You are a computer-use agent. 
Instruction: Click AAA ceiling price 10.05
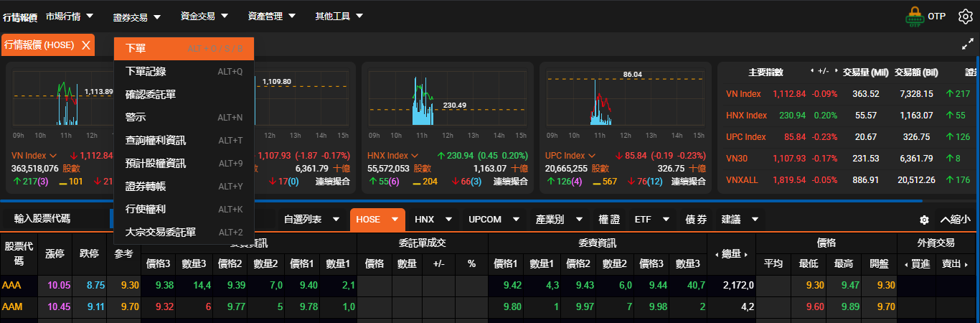[59, 286]
